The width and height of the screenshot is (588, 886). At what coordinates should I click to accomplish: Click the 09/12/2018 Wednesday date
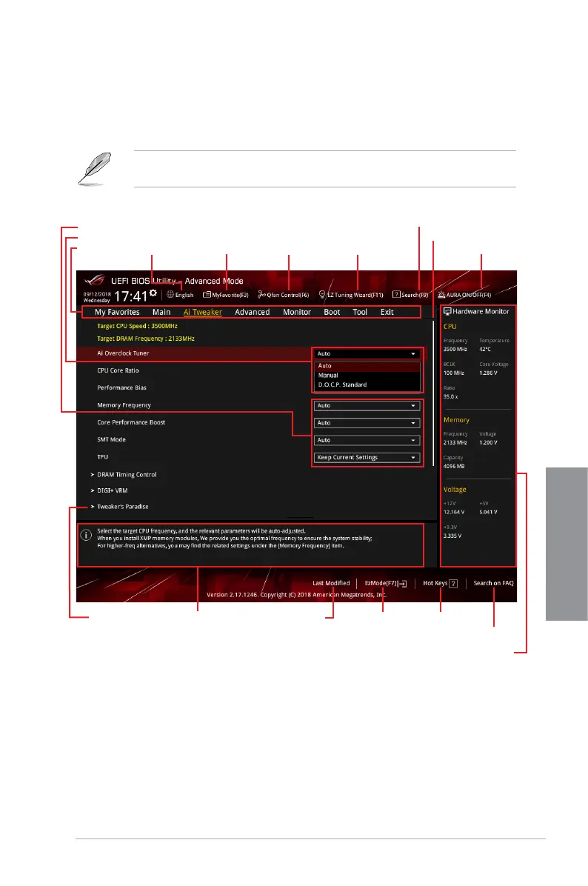pyautogui.click(x=97, y=297)
